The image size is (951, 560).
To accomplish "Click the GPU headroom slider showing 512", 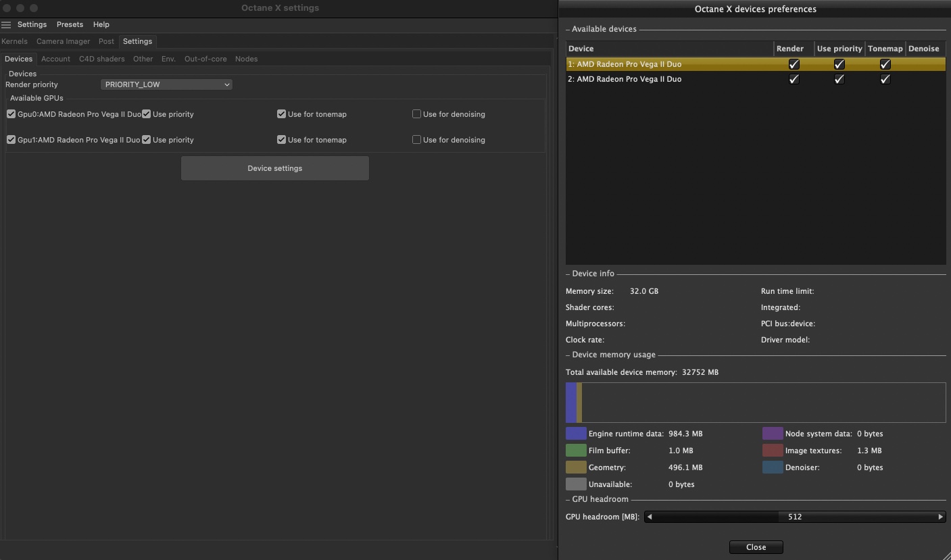I will 795,517.
